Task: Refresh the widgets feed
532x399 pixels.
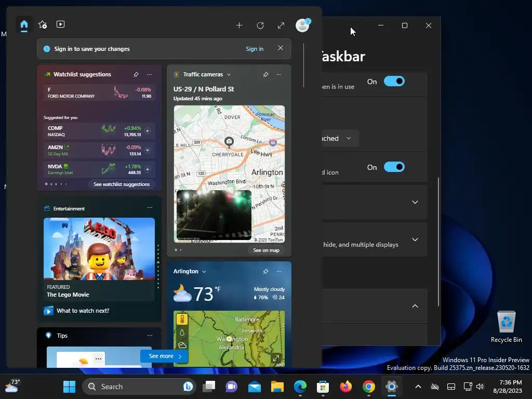Action: click(260, 25)
